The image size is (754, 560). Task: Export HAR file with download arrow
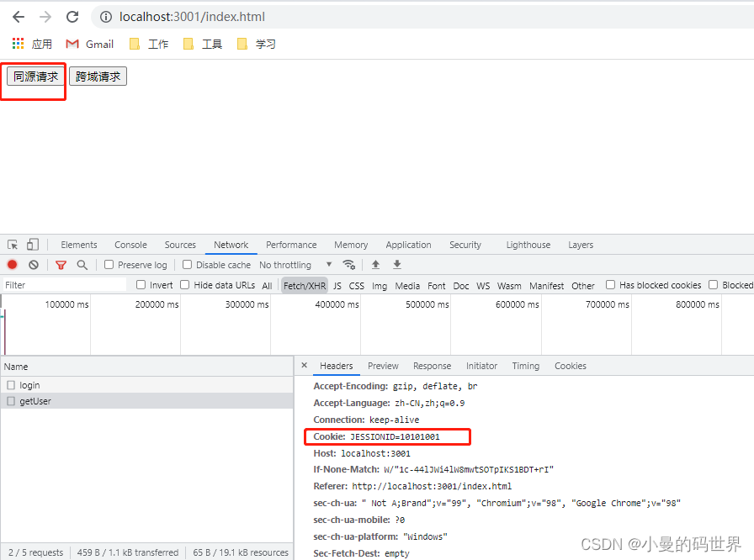tap(397, 265)
